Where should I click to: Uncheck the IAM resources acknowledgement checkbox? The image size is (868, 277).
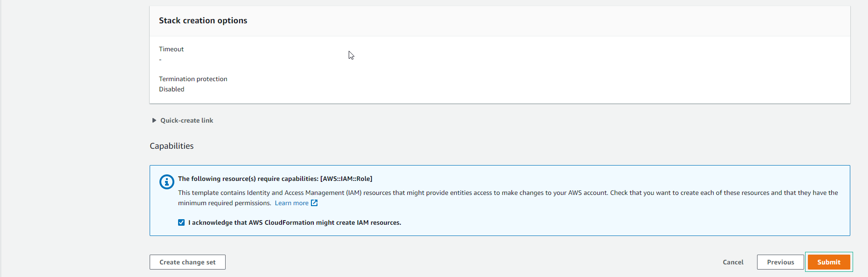pyautogui.click(x=181, y=222)
